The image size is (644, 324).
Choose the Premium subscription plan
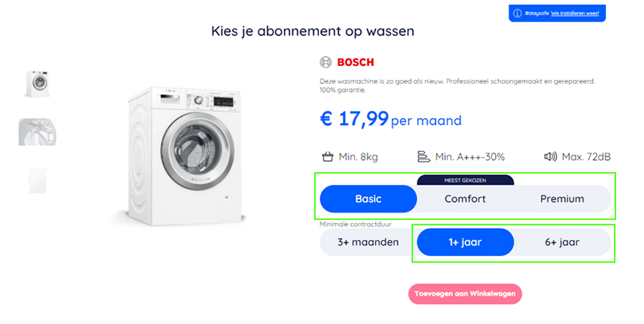click(562, 199)
